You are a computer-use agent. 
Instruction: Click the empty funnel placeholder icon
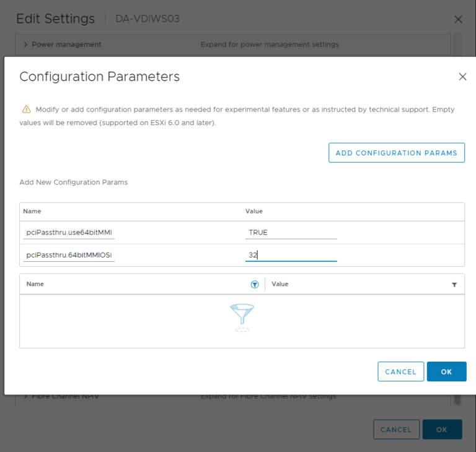(x=242, y=318)
